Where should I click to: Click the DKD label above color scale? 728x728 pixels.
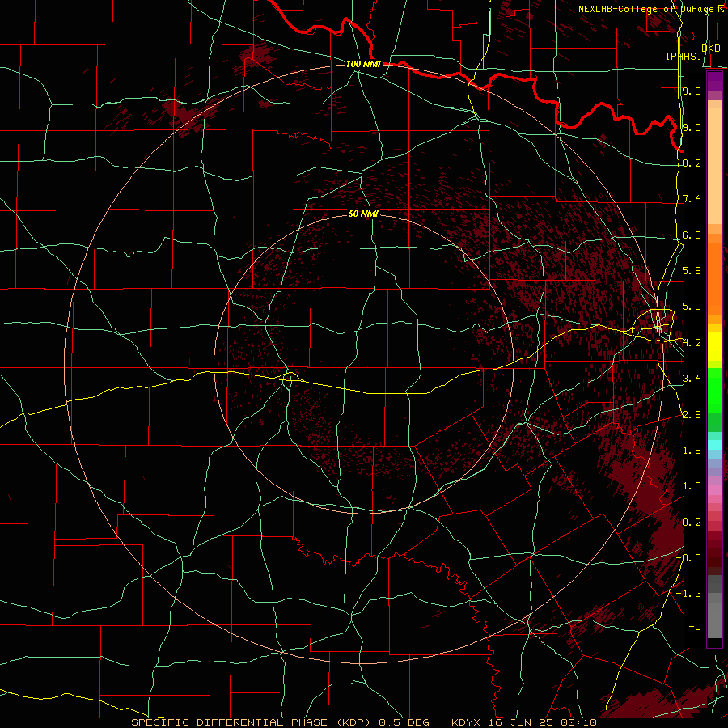[x=710, y=49]
